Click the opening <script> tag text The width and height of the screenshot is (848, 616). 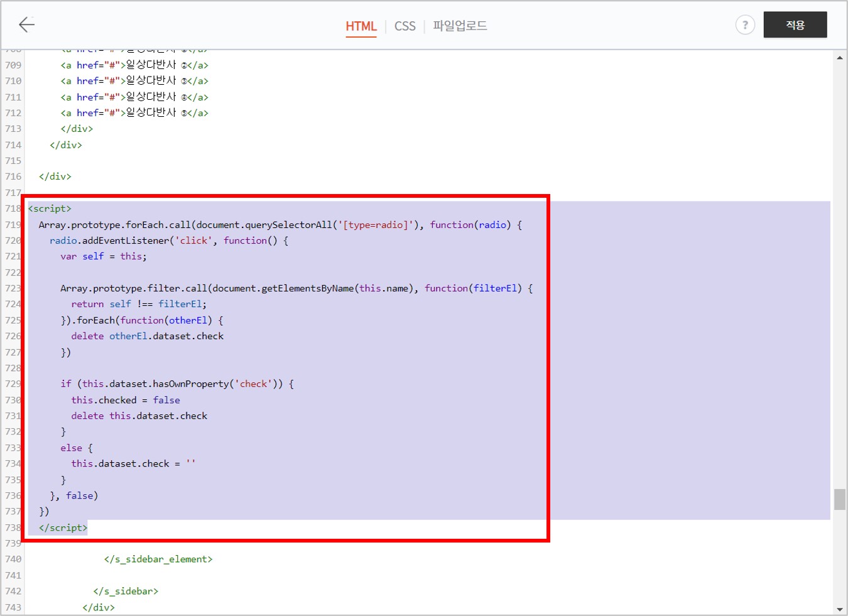(50, 208)
